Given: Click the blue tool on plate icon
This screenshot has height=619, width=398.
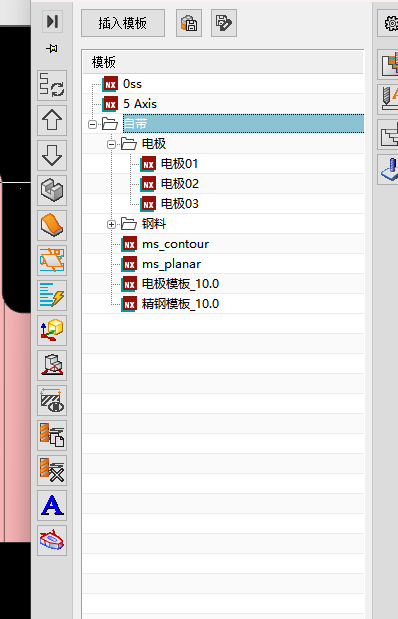Looking at the screenshot, I should (389, 169).
